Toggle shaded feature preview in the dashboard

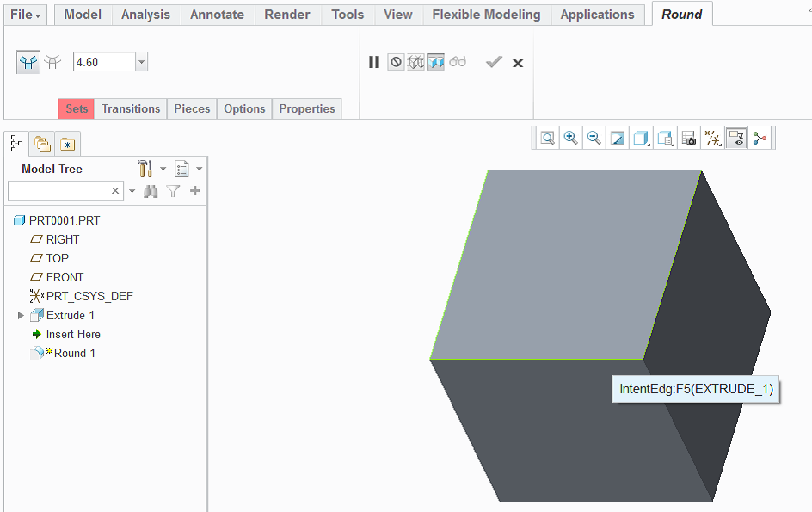[x=436, y=61]
